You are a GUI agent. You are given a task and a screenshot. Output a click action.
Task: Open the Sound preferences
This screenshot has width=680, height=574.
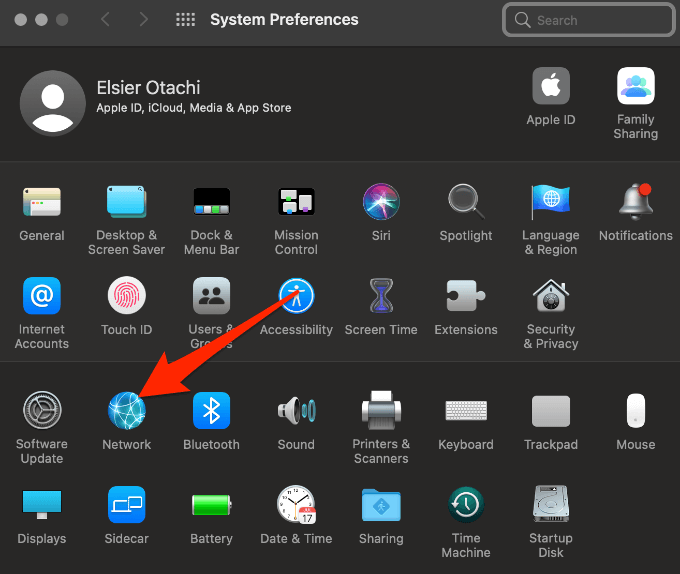[x=296, y=410]
